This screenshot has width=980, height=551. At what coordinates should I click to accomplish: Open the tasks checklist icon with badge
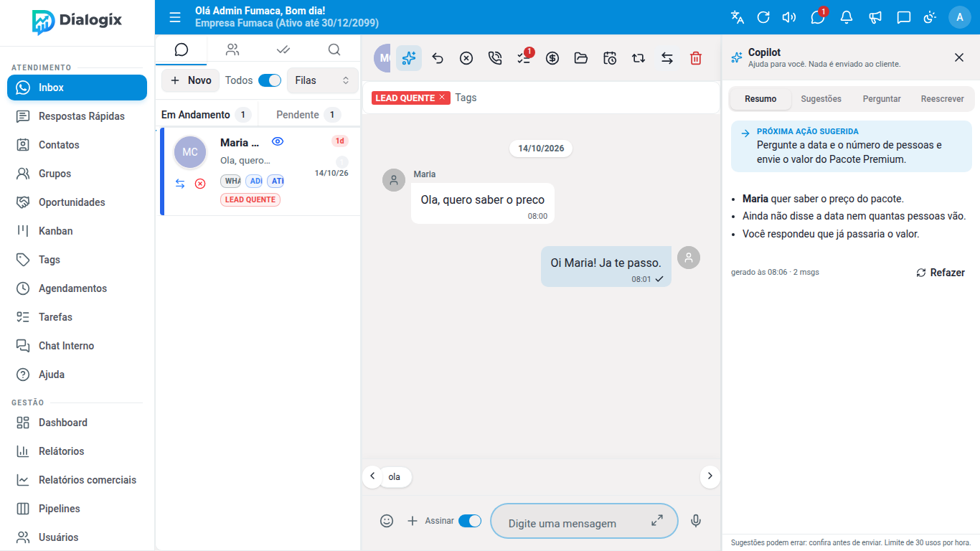tap(524, 58)
